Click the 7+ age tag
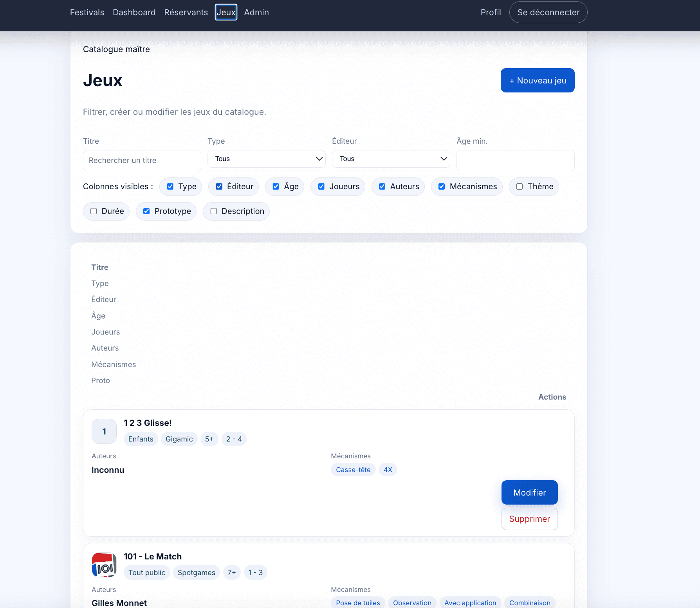Viewport: 700px width, 608px height. coord(232,572)
